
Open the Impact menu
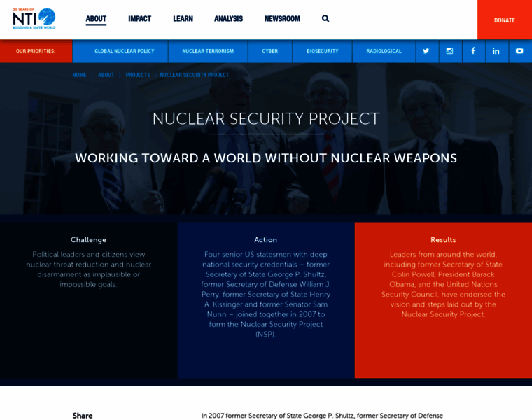[x=140, y=19]
